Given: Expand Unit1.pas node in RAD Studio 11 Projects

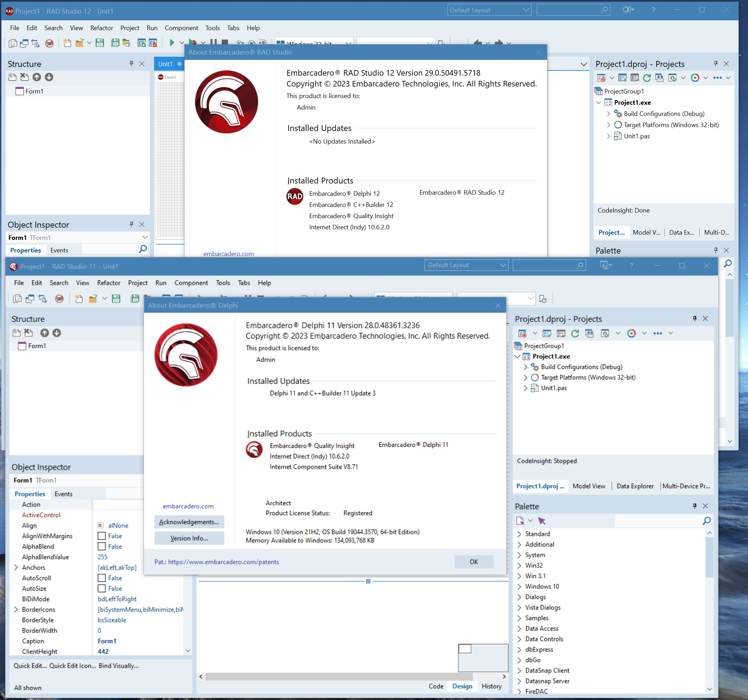Looking at the screenshot, I should click(526, 388).
